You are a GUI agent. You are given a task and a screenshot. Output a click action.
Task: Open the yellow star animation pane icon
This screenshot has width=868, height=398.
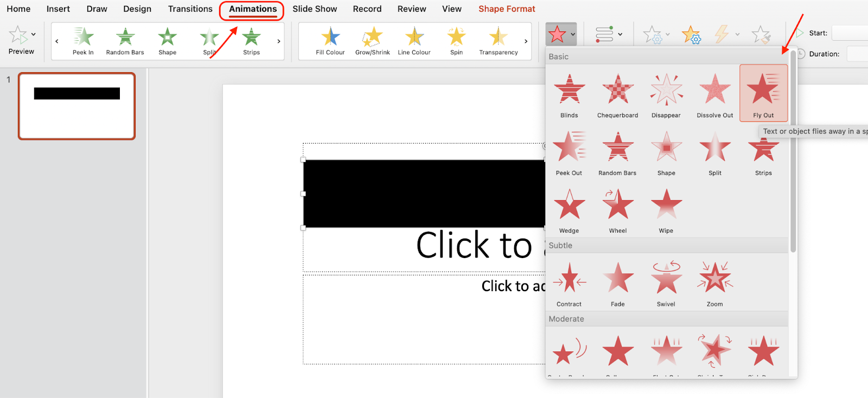(x=691, y=35)
